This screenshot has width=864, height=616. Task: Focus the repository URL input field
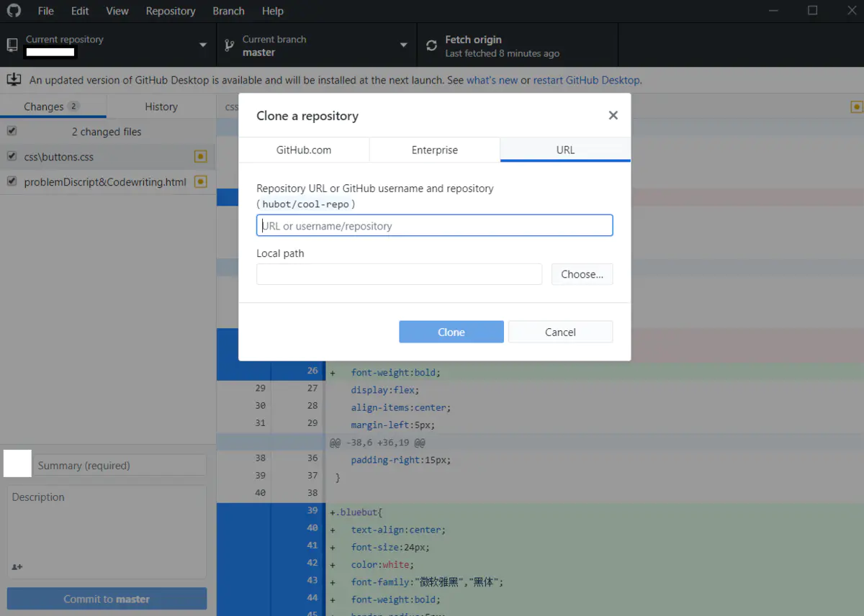[435, 225]
